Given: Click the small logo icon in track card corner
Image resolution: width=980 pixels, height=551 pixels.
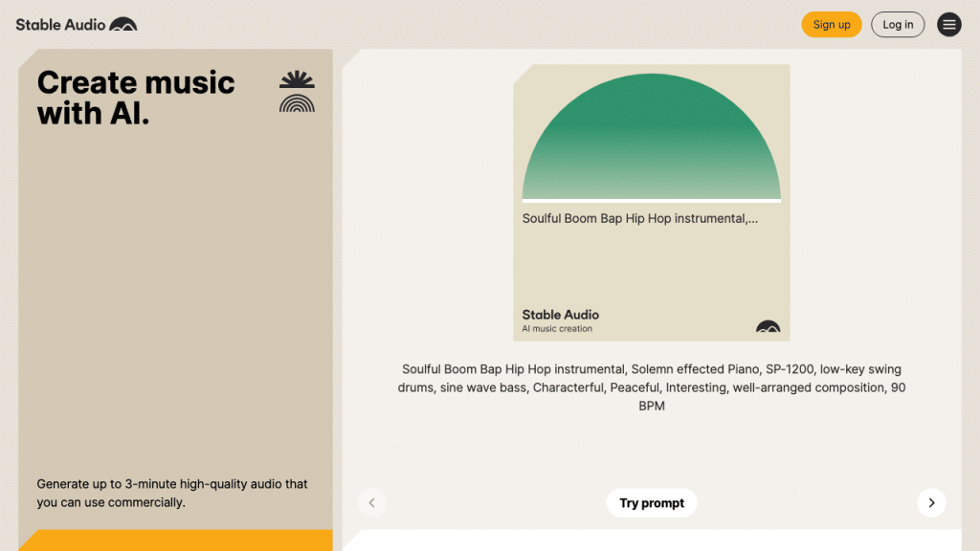Looking at the screenshot, I should (x=768, y=327).
